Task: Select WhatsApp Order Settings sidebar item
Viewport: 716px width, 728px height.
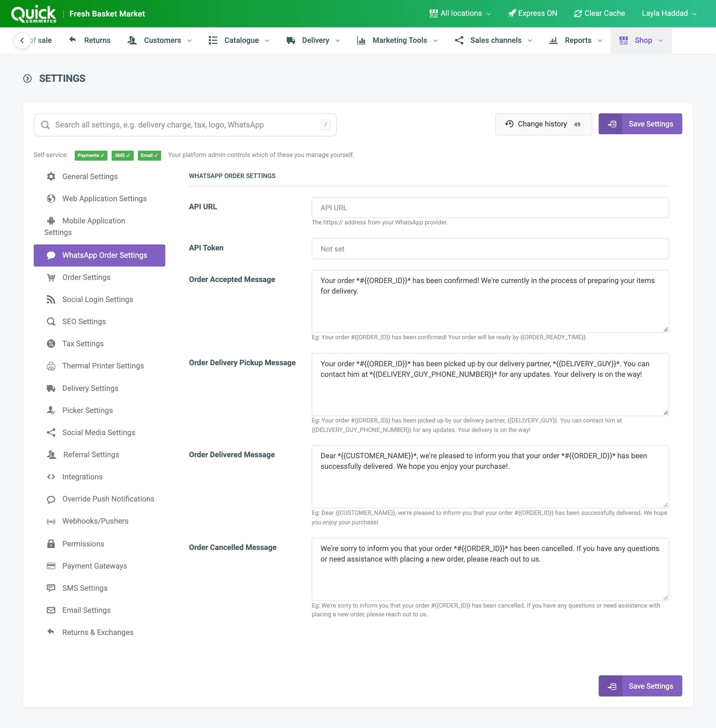Action: [99, 255]
